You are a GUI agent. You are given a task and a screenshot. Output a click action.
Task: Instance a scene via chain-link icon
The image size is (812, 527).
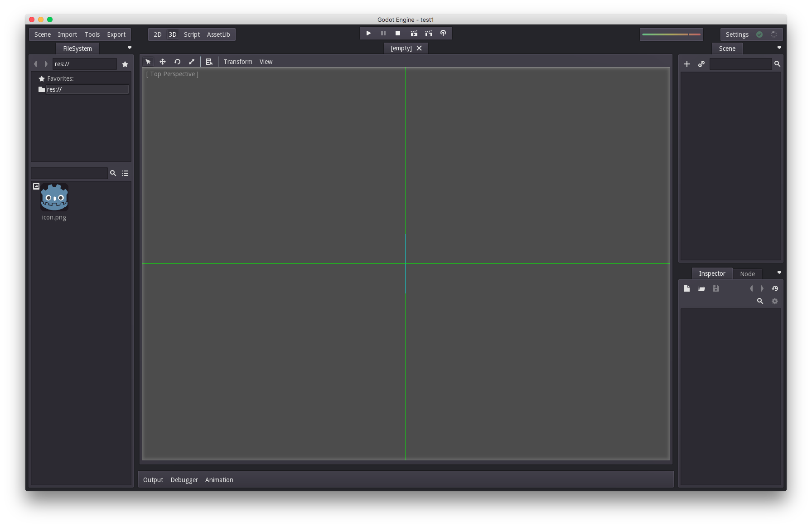click(x=701, y=64)
